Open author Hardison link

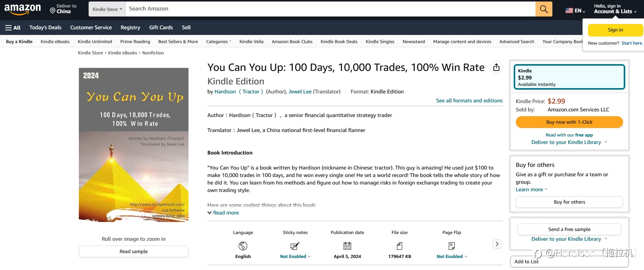225,91
